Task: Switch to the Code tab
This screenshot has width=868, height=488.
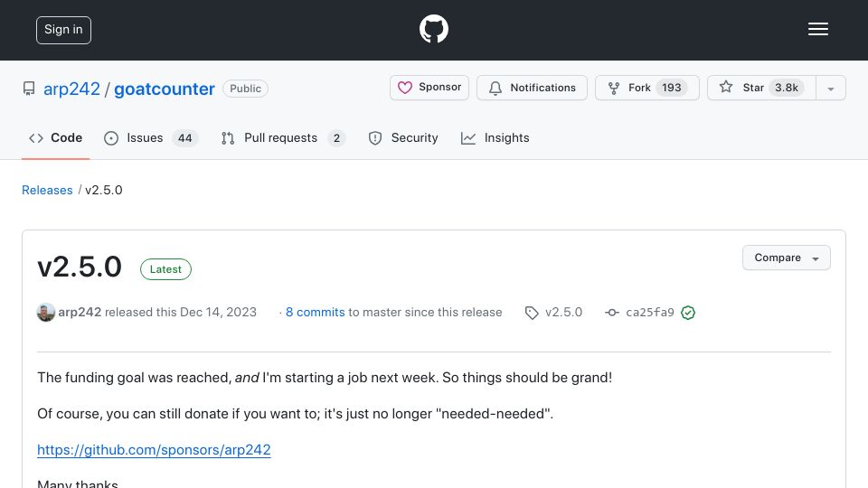Action: pyautogui.click(x=55, y=137)
